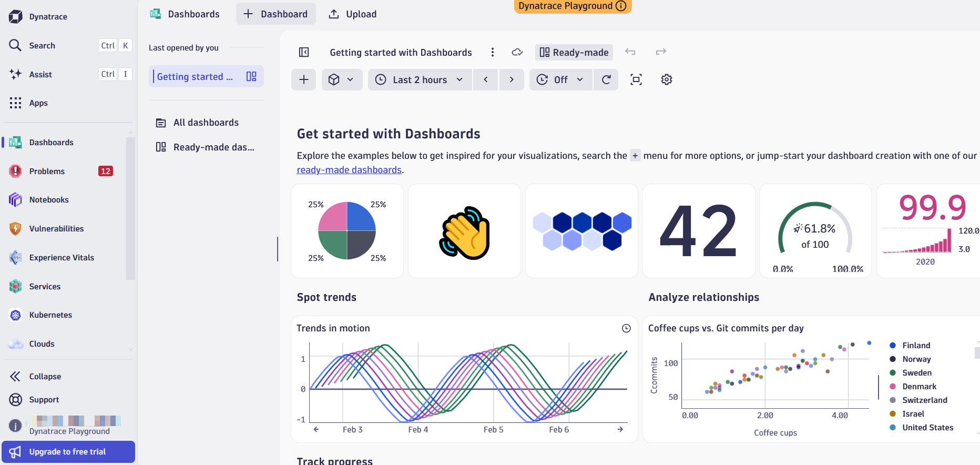This screenshot has height=465, width=980.
Task: Open Clouds app in sidebar
Action: tap(62, 344)
